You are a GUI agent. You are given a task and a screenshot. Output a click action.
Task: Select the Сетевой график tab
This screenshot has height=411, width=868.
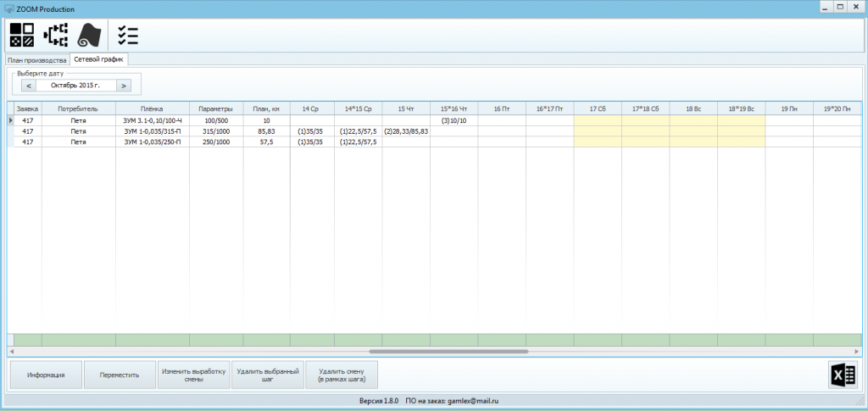pyautogui.click(x=98, y=60)
